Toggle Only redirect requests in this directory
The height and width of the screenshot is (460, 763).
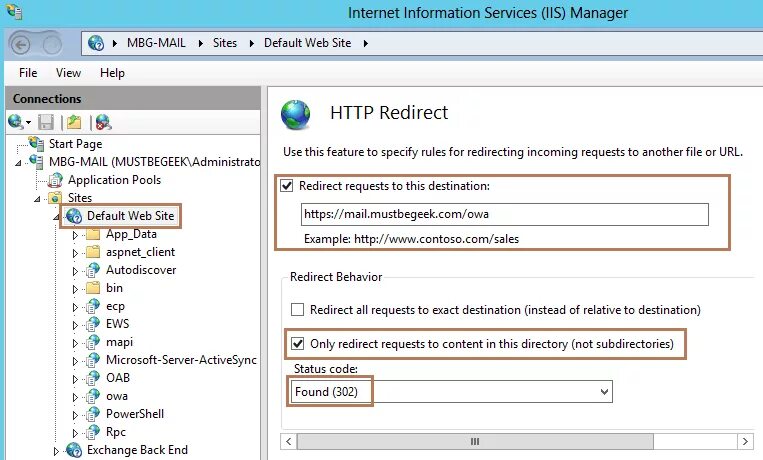(x=297, y=344)
